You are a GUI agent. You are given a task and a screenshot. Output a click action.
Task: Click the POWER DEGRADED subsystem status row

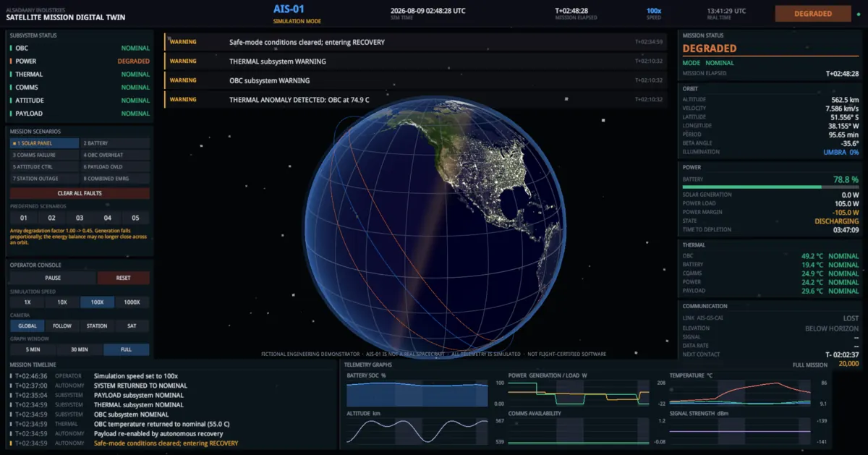coord(80,61)
